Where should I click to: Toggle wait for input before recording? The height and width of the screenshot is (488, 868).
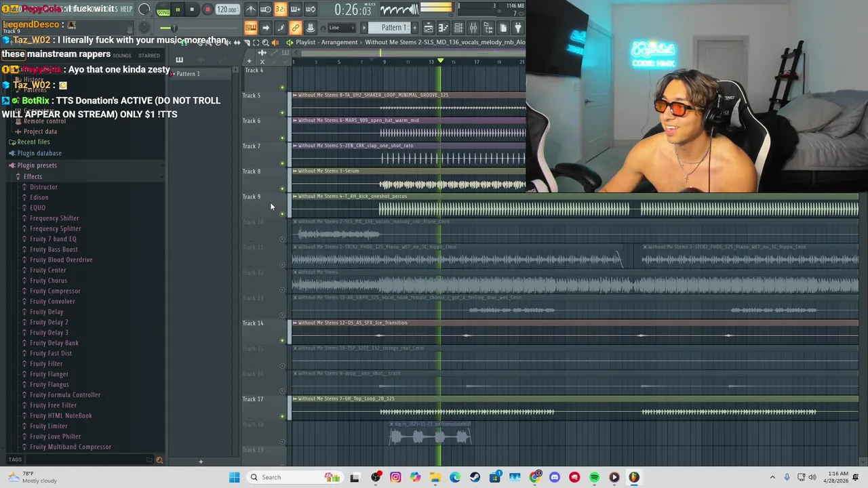(x=266, y=9)
